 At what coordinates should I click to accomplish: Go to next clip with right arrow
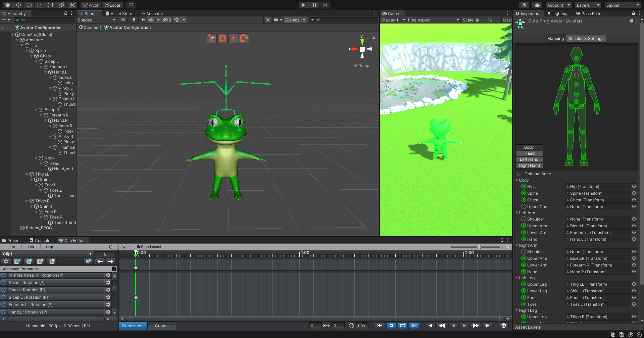pos(110,261)
